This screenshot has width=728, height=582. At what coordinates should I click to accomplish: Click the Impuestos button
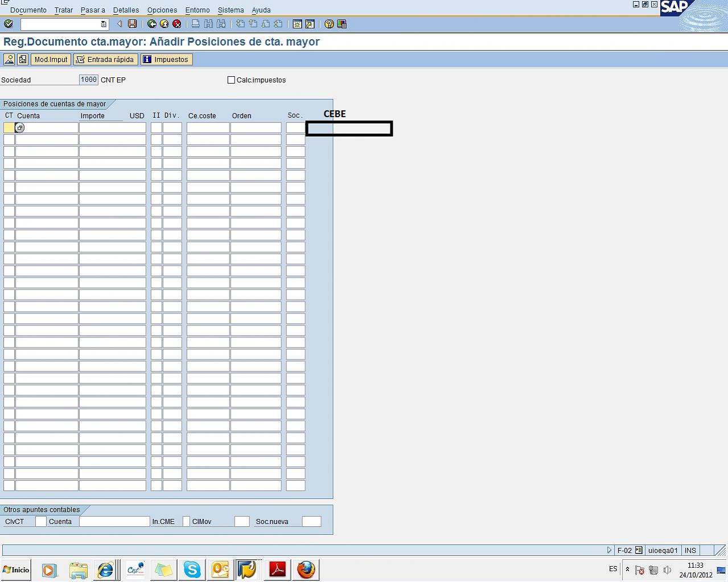tap(166, 60)
